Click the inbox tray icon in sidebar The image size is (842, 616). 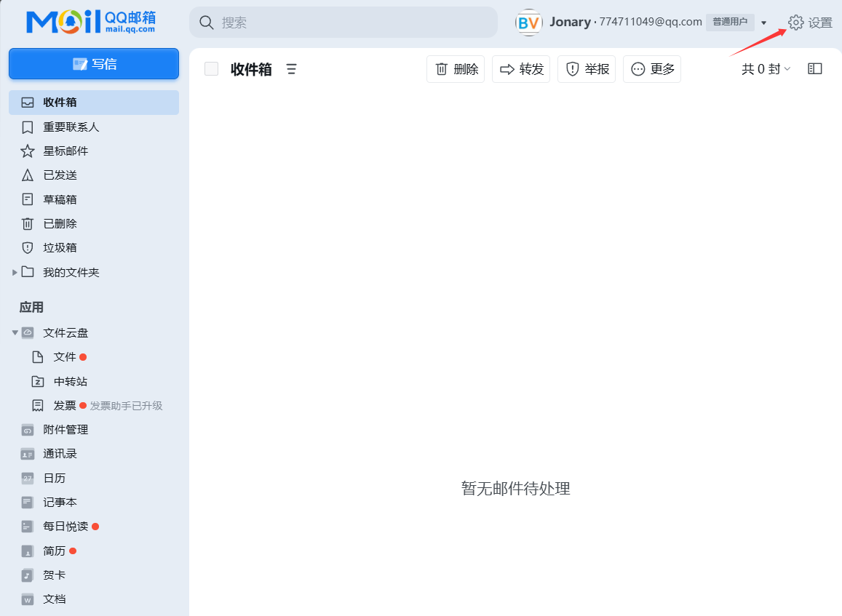tap(28, 103)
